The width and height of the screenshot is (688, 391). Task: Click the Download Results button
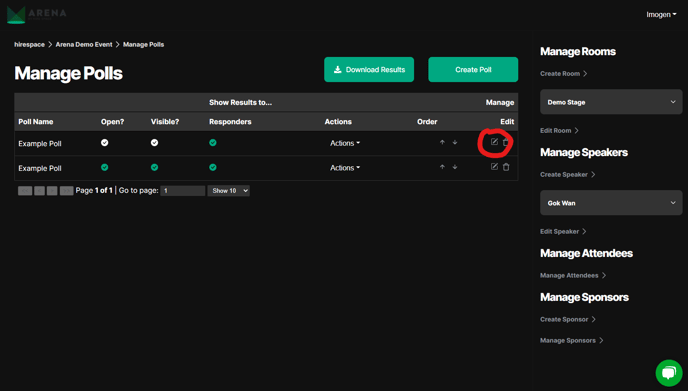coord(369,69)
